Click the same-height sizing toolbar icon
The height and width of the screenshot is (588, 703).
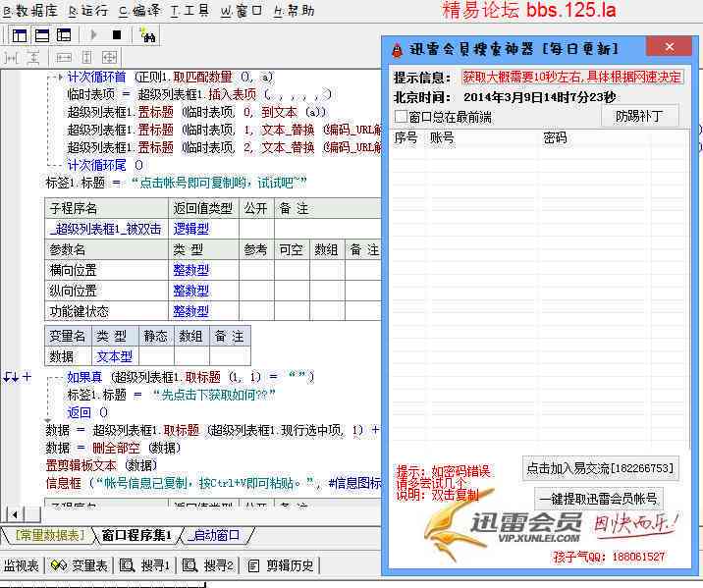(87, 57)
